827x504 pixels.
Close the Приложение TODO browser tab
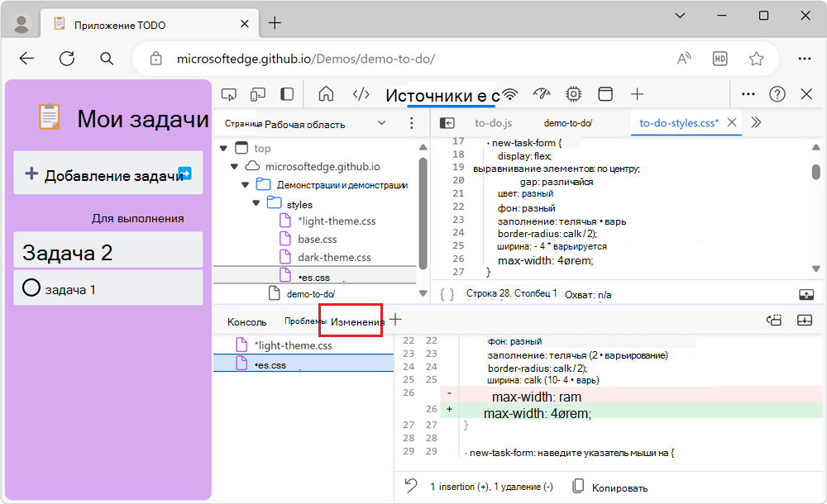[x=245, y=24]
